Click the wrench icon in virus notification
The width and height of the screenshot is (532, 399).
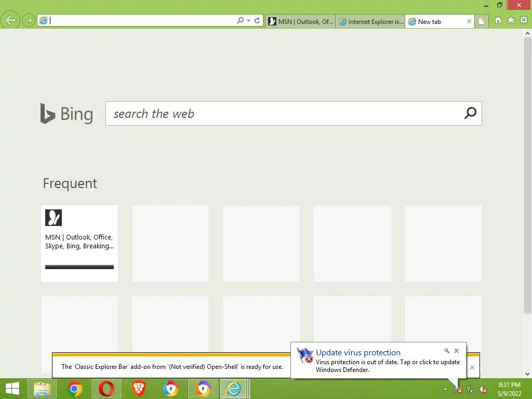(446, 351)
